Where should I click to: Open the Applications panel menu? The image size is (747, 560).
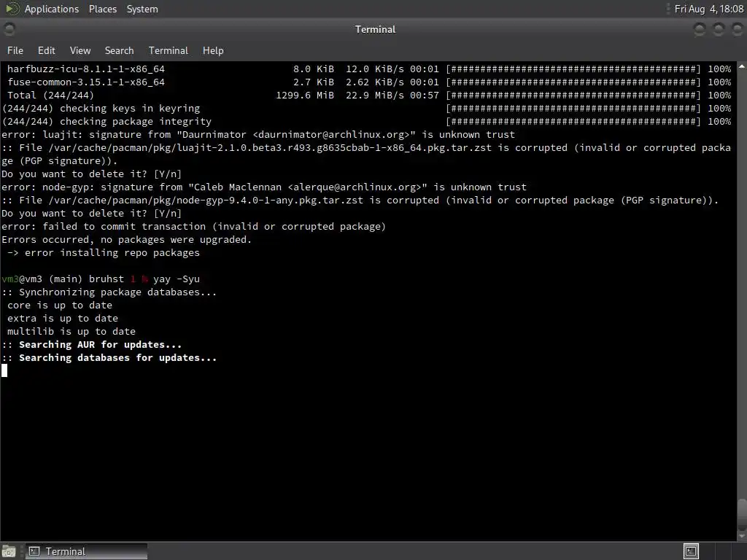coord(52,9)
